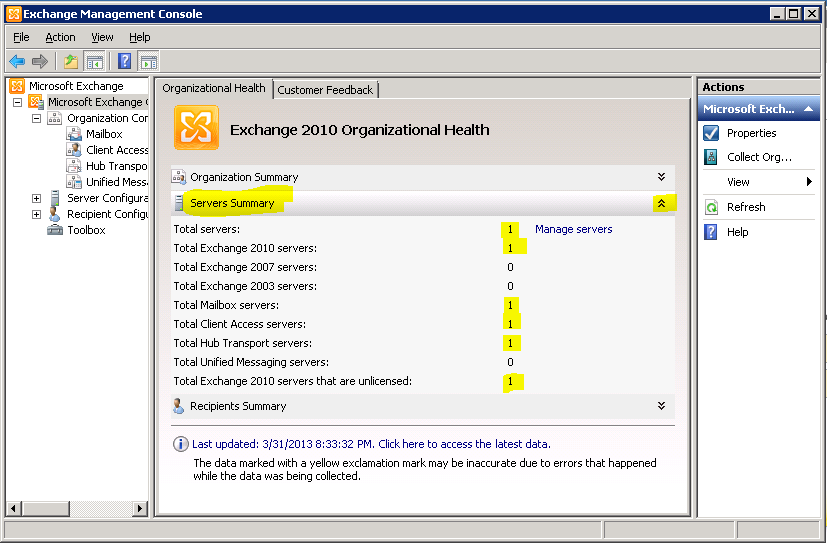The image size is (827, 543).
Task: Click the Servers Summary section title
Action: tap(232, 203)
